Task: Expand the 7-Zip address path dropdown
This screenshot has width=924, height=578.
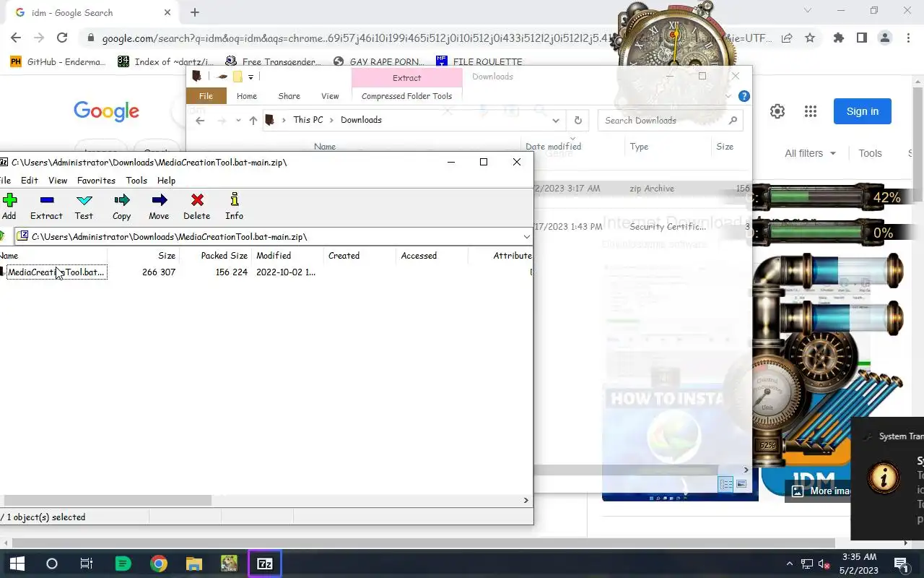Action: [x=526, y=237]
